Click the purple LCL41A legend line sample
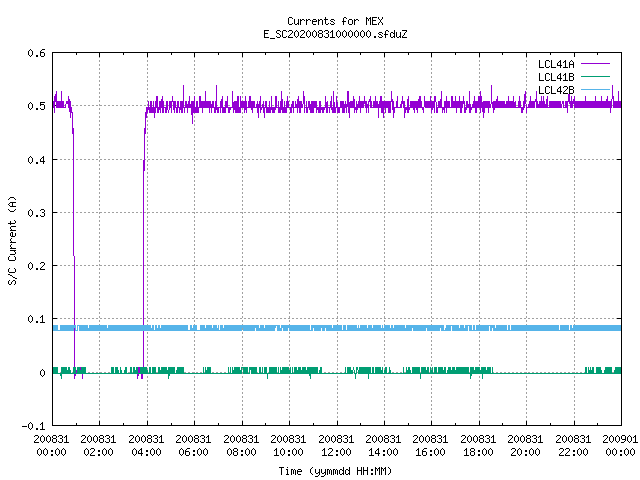The height and width of the screenshot is (480, 640). (596, 64)
